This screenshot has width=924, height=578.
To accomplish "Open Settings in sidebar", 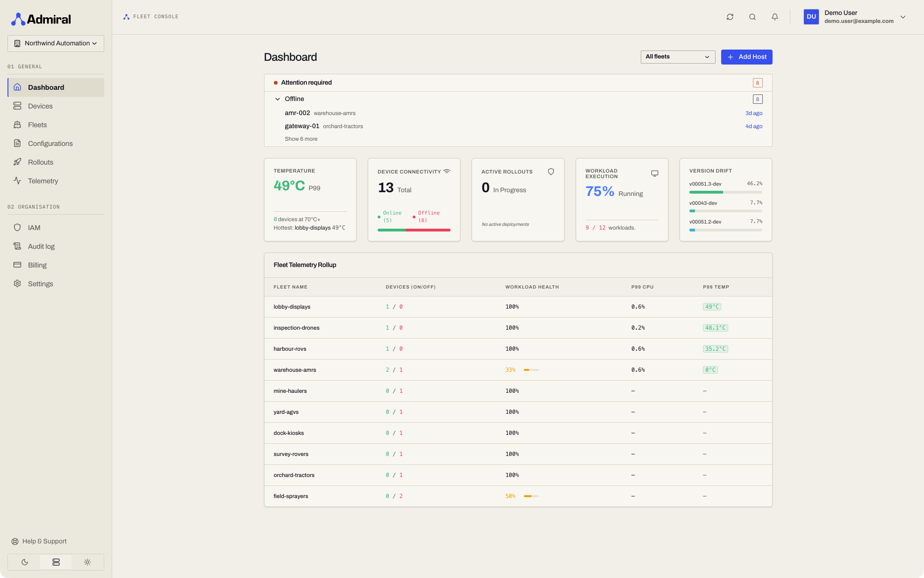I will tap(56, 284).
